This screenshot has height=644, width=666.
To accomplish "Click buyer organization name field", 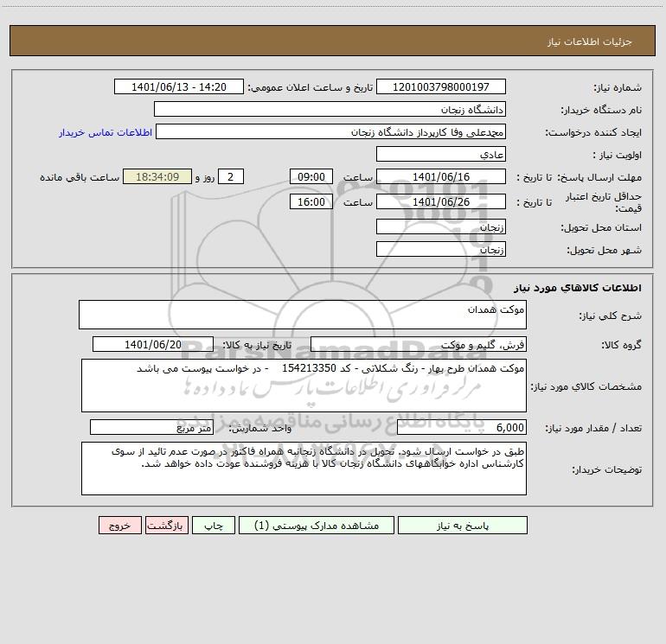I will pyautogui.click(x=330, y=109).
